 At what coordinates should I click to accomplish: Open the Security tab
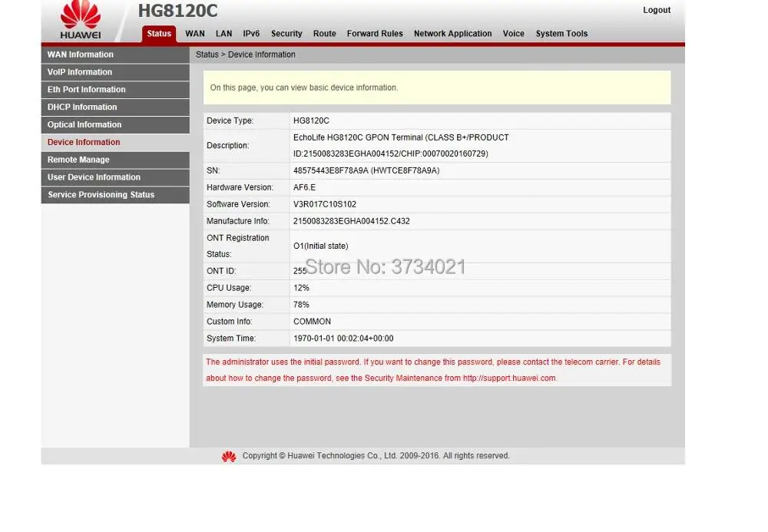286,34
